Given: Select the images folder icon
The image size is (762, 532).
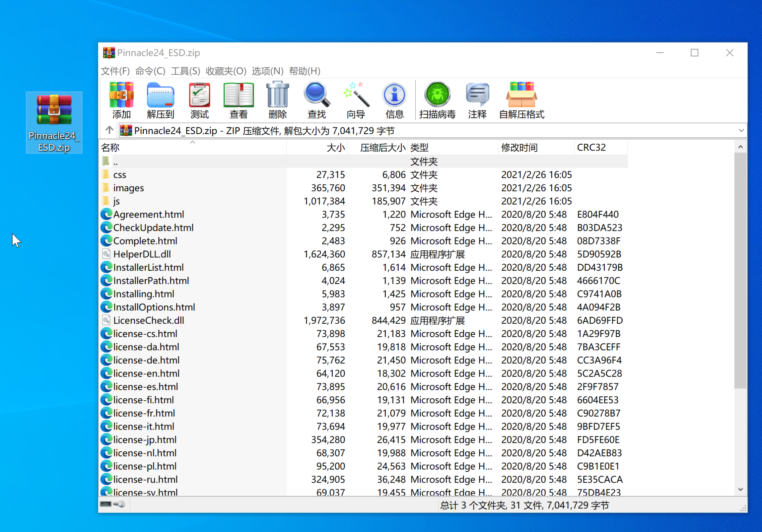Looking at the screenshot, I should [106, 188].
